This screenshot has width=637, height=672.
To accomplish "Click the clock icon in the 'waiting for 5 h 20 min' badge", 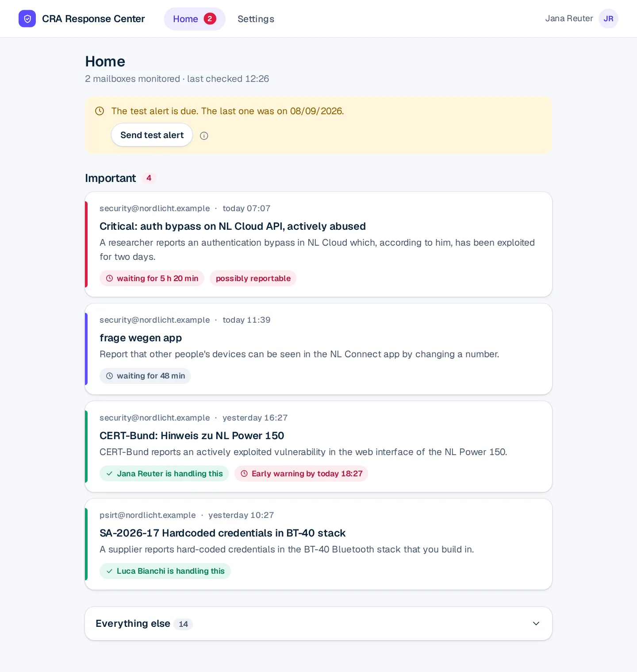I will point(109,278).
